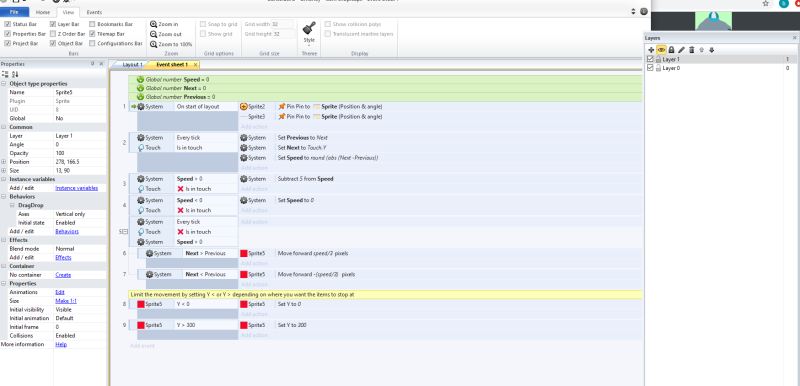Move layer up with the up arrow
Screen dimensions: 800x386
(702, 50)
